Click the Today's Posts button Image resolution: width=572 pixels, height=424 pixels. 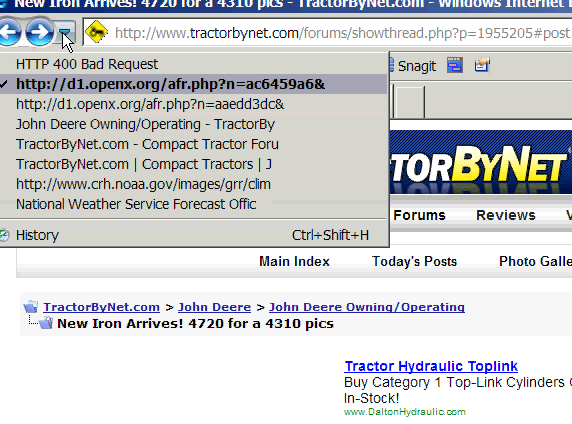pos(414,261)
